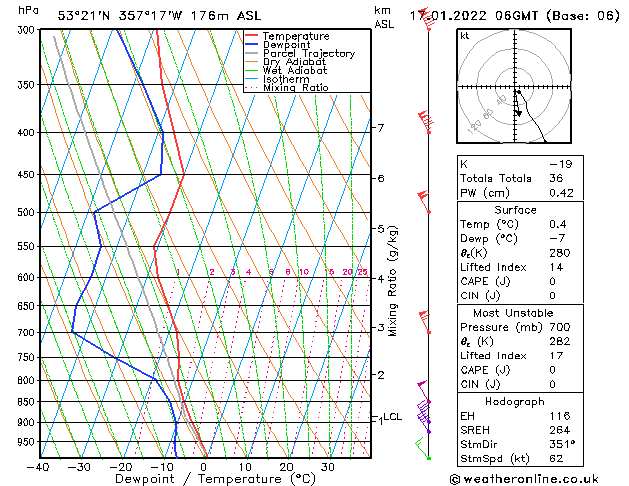Image resolution: width=629 pixels, height=486 pixels.
Task: Click the Most Unstable Lifted Index 17
Action: (556, 356)
